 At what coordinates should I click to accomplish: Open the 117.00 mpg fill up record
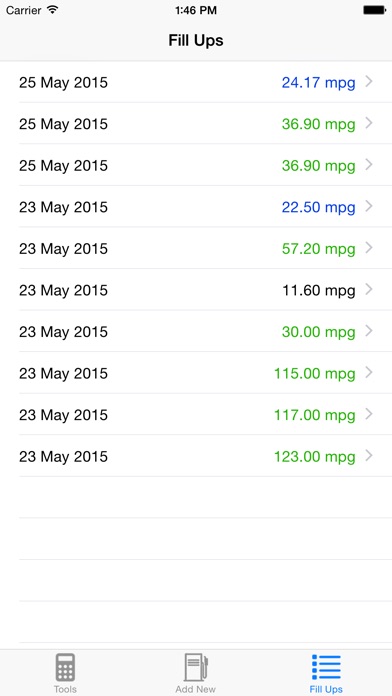pos(196,415)
